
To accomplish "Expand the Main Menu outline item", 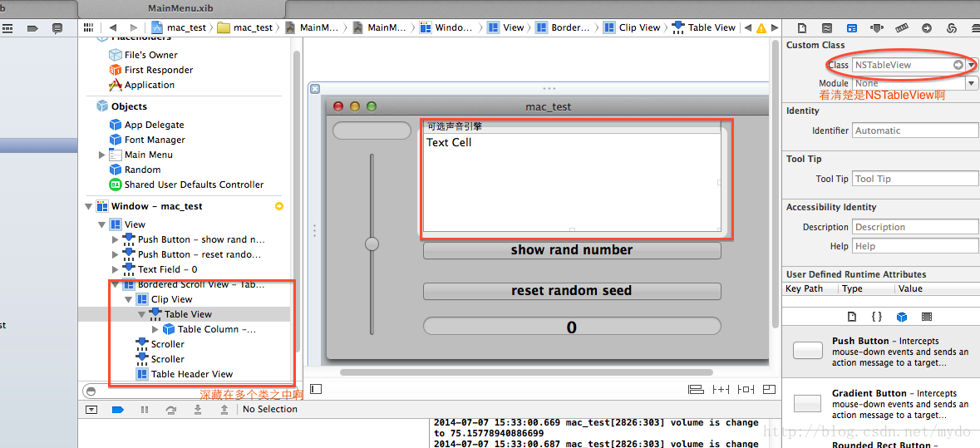I will point(102,155).
